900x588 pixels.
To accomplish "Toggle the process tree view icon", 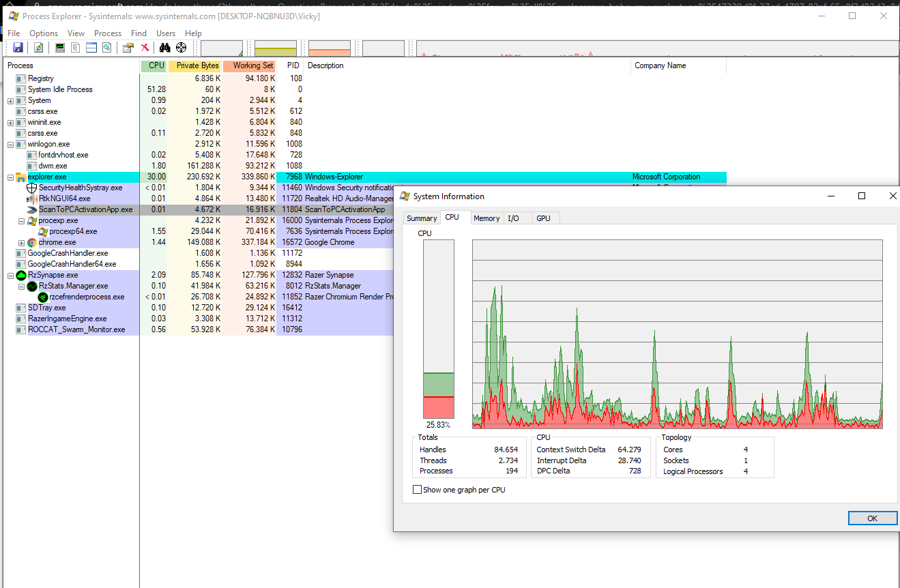I will coord(76,48).
